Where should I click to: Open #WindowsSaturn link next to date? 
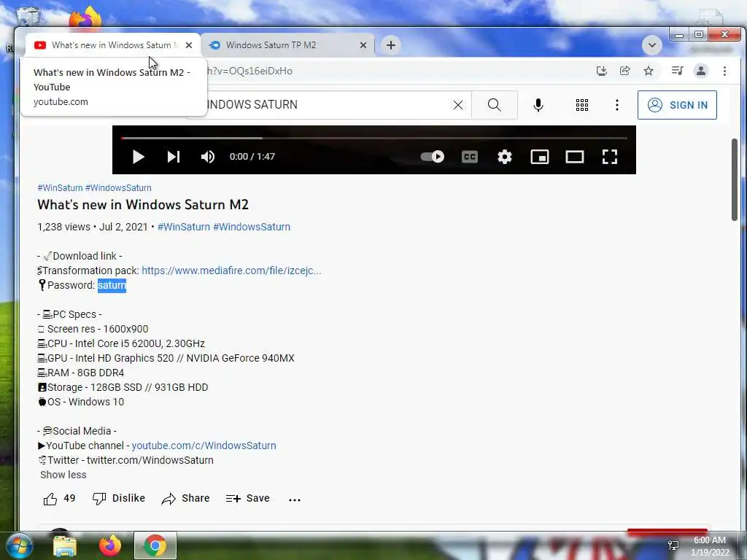[x=252, y=227]
